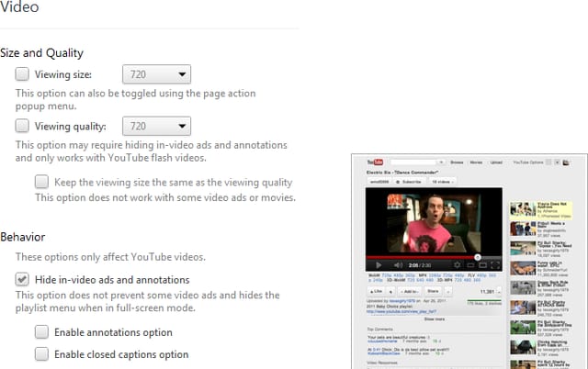Click the red progress bar handle in preview
588x369 pixels.
tap(478, 257)
